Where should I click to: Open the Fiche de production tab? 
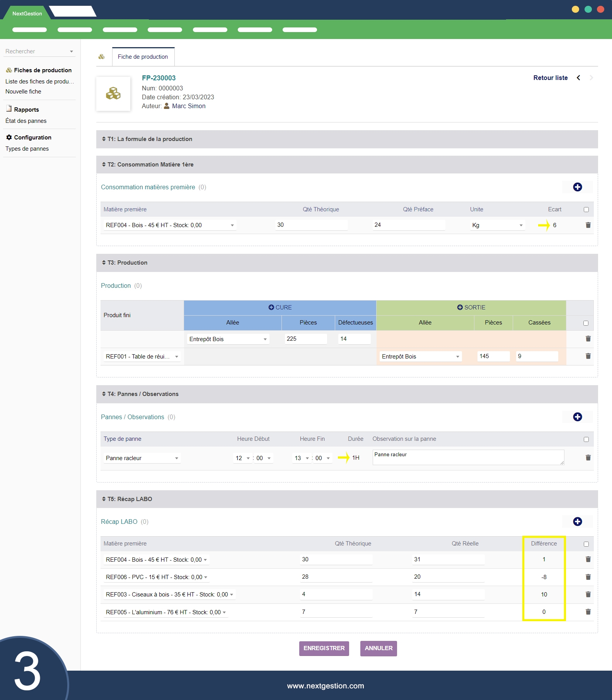pyautogui.click(x=143, y=57)
